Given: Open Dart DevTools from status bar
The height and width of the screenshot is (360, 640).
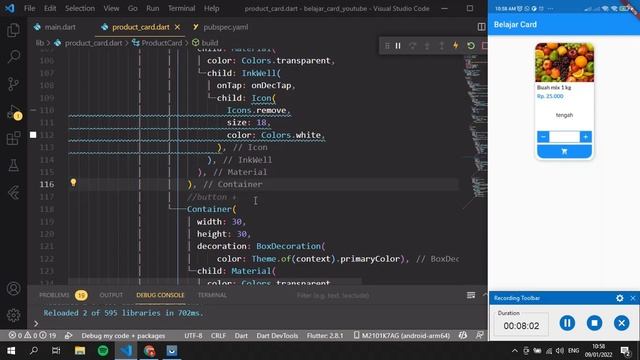Looking at the screenshot, I should click(x=277, y=336).
